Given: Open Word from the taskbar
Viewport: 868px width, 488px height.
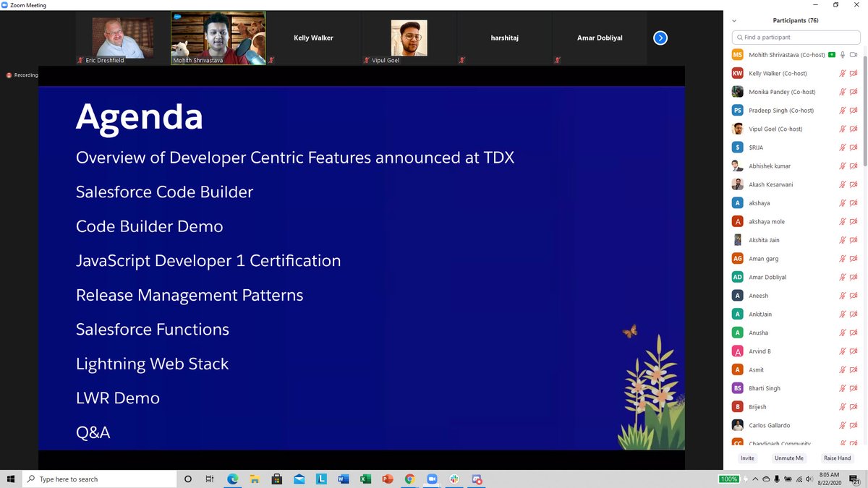Looking at the screenshot, I should [x=343, y=479].
